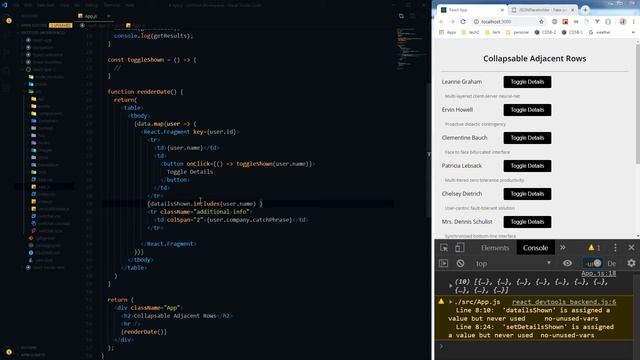The height and width of the screenshot is (360, 640).
Task: Close the JSONPlaceholder browser tab
Action: (572, 10)
